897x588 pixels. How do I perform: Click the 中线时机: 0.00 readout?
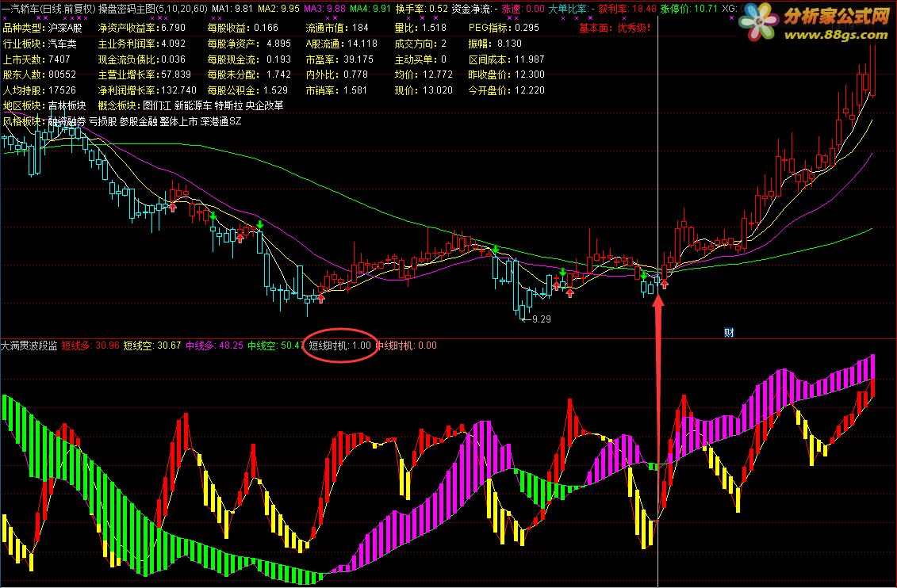click(x=406, y=346)
